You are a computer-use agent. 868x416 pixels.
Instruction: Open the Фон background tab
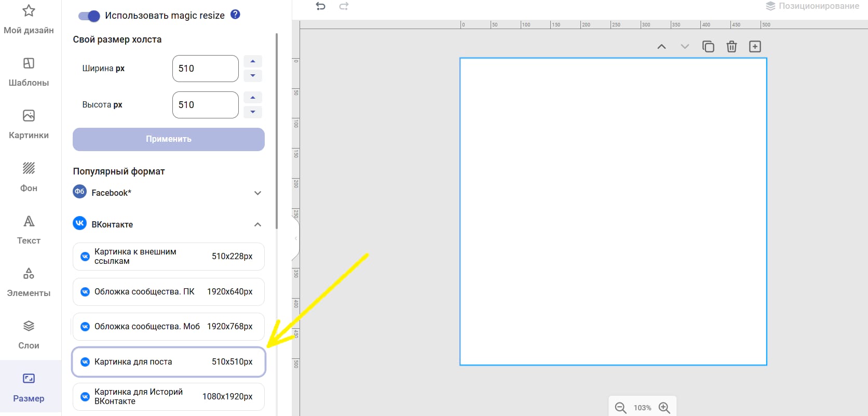point(29,177)
